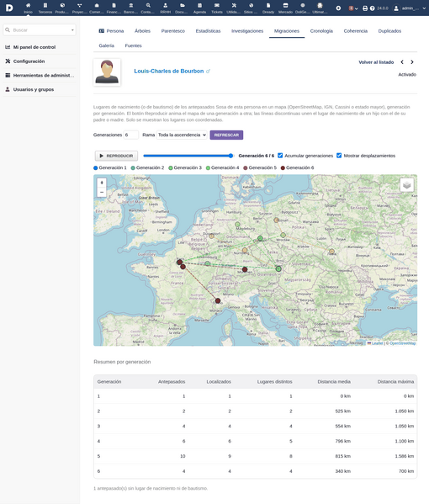Expand the sidebar search dropdown arrow
429x504 pixels.
pyautogui.click(x=72, y=30)
